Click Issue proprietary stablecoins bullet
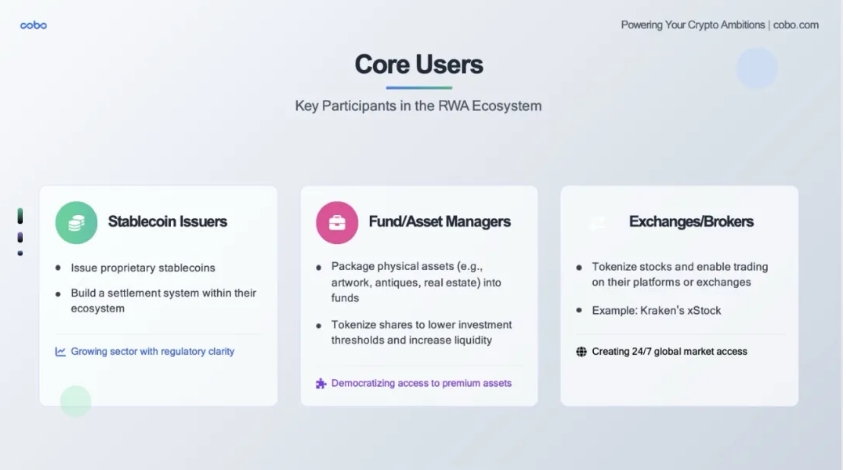This screenshot has height=470, width=846. coord(143,268)
